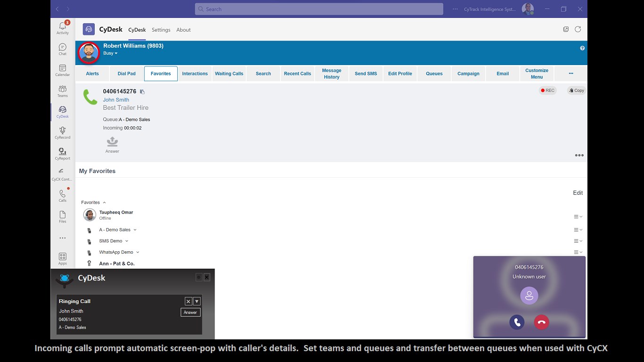
Task: Open Apps in the Teams sidebar
Action: tap(63, 259)
